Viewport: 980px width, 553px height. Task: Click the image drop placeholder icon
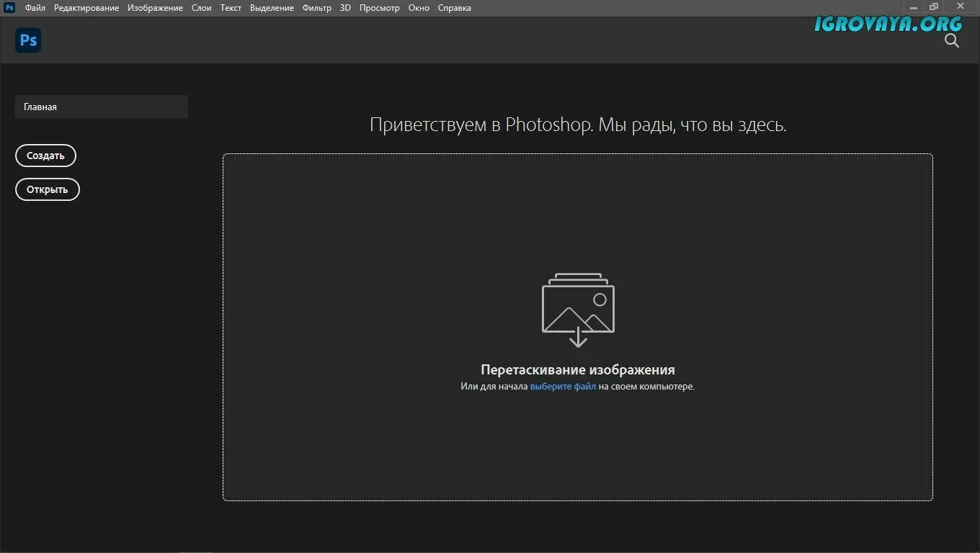578,310
